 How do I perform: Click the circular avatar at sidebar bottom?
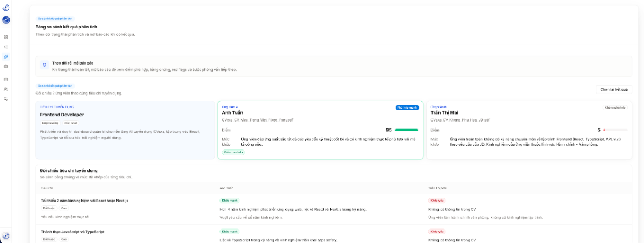pyautogui.click(x=6, y=235)
